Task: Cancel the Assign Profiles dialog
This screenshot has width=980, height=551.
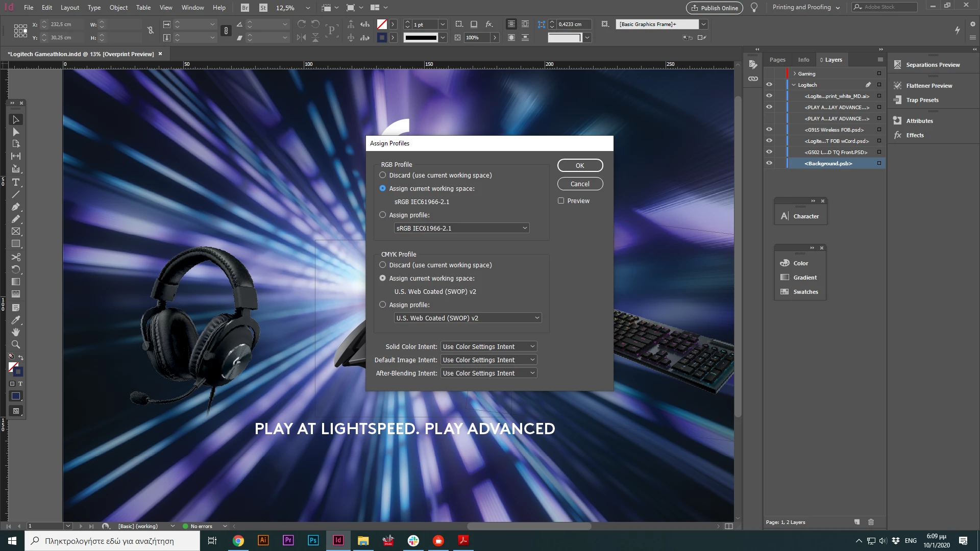Action: [580, 184]
